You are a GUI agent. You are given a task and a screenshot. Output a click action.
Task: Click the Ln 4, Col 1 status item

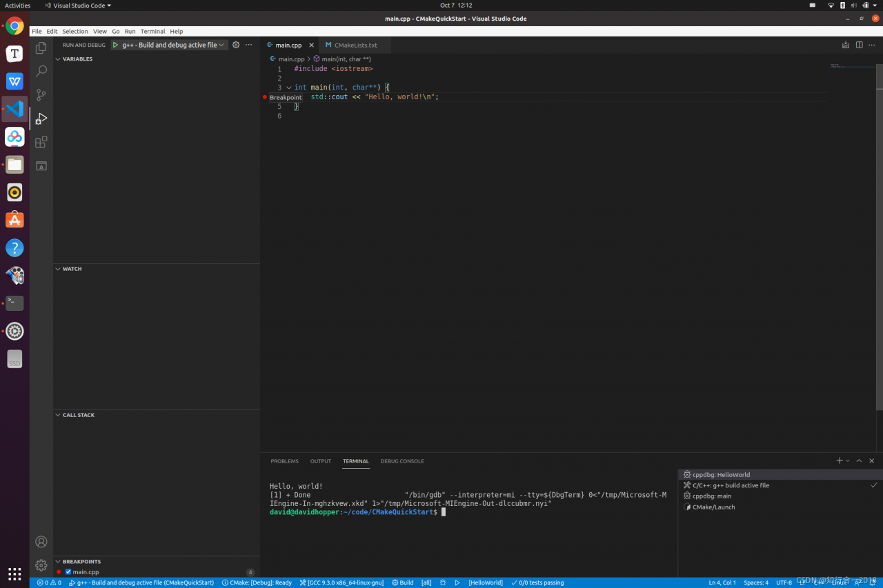(x=722, y=582)
